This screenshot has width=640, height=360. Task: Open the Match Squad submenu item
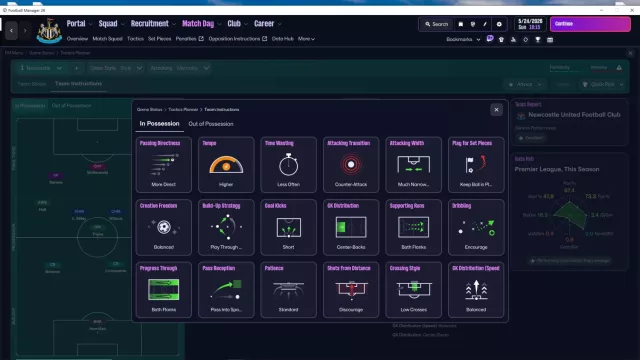[x=107, y=39]
